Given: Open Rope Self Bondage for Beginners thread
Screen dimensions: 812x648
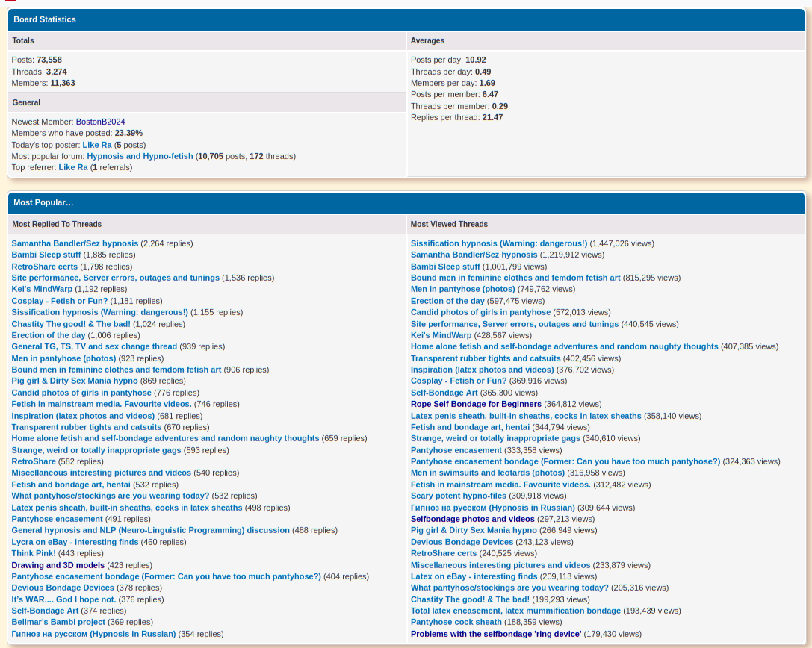Looking at the screenshot, I should click(x=476, y=404).
